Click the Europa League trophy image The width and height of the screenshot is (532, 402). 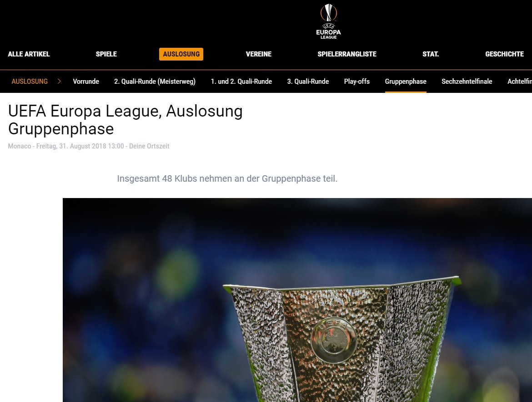click(297, 300)
